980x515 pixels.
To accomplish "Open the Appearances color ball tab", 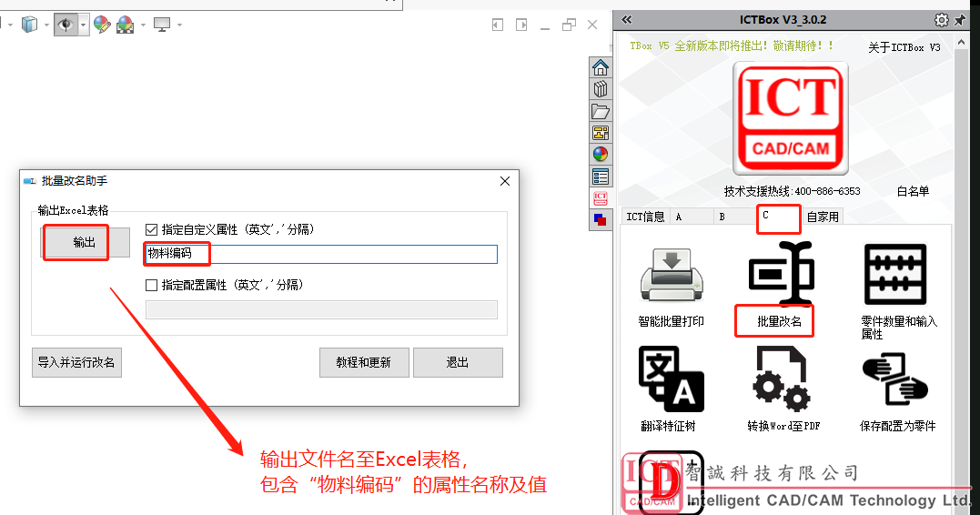I will (601, 155).
